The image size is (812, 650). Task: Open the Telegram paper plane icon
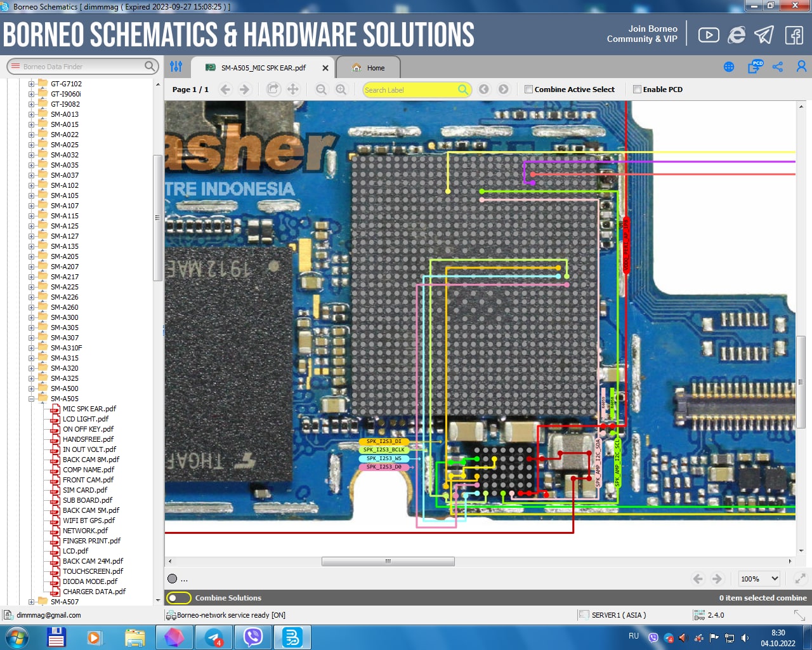tap(764, 35)
